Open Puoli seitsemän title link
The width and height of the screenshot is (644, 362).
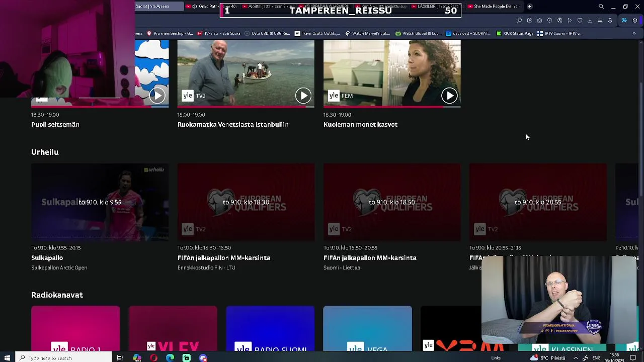55,124
